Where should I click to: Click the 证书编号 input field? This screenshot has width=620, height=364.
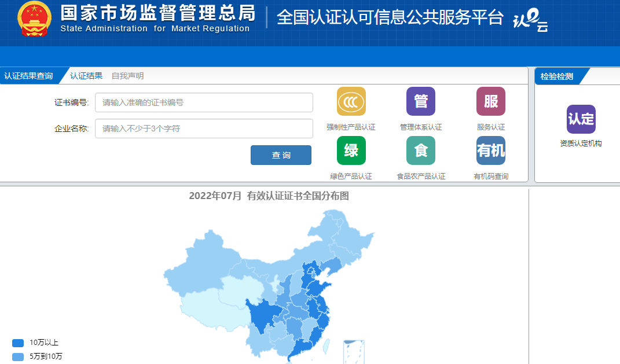pos(204,102)
